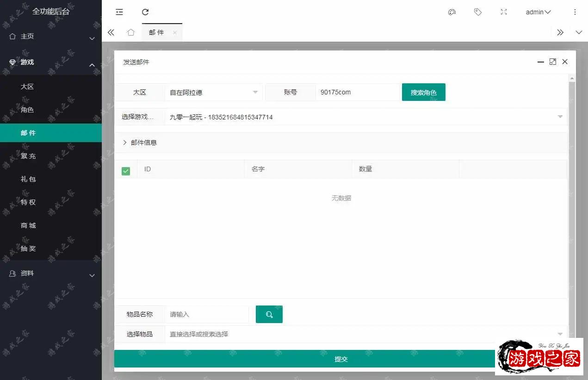Close the 发送邮件 dialog
The image size is (588, 380).
[565, 62]
